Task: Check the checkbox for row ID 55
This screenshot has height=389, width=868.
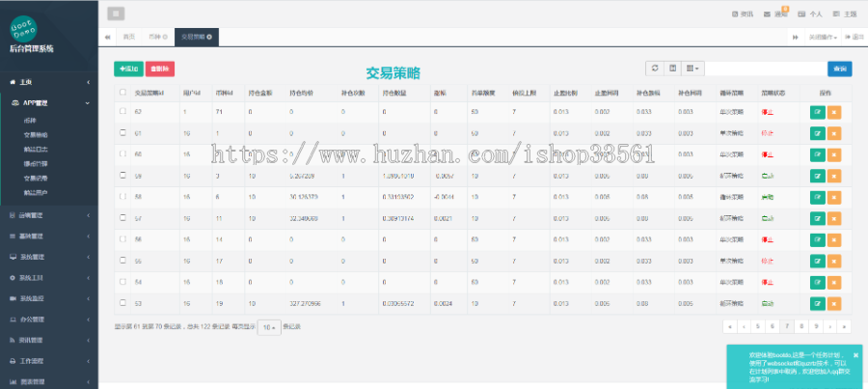Action: [122, 261]
